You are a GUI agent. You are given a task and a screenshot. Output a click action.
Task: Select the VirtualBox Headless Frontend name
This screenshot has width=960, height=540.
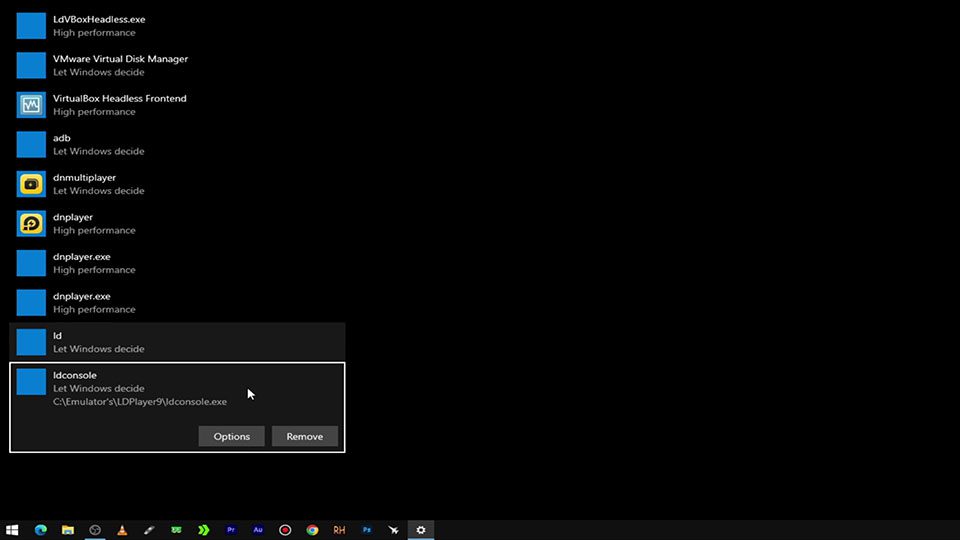click(x=119, y=99)
